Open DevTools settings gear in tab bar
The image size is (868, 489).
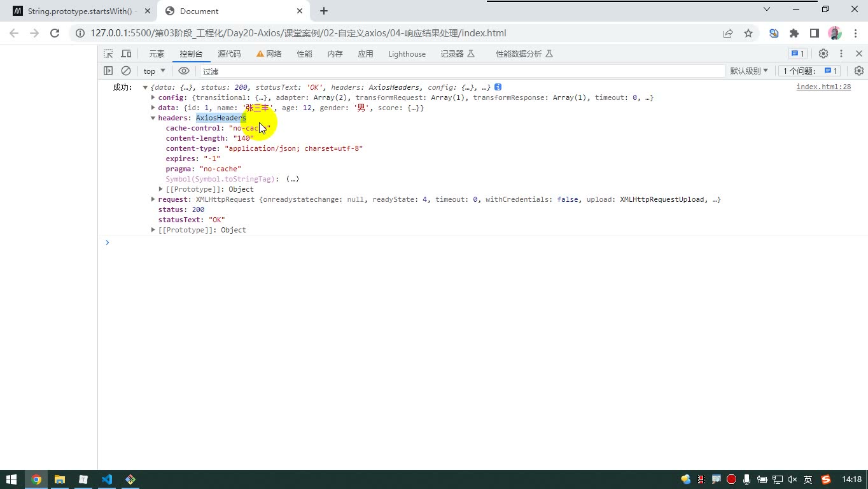823,53
